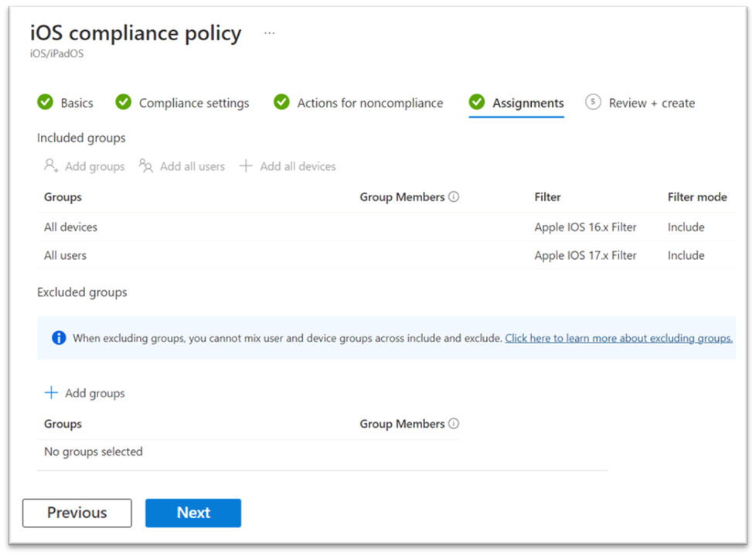The image size is (756, 556).
Task: Click the Excluded groups heading
Action: [x=82, y=293]
